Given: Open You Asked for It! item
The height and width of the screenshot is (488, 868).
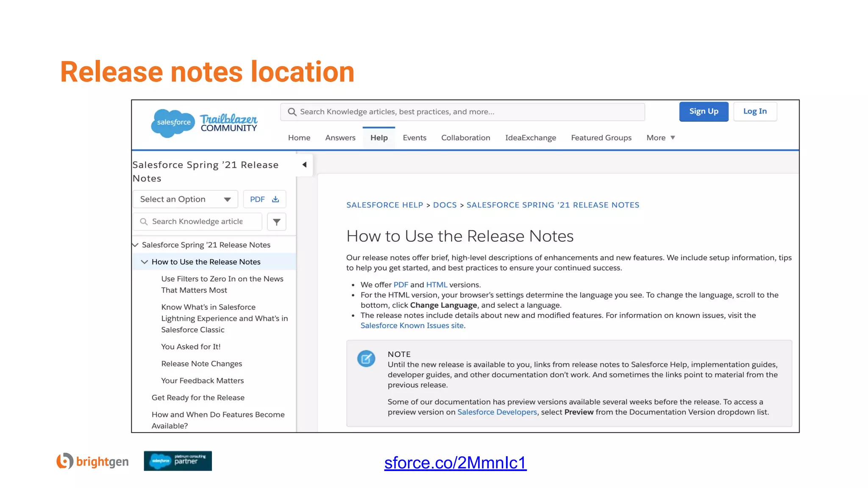Looking at the screenshot, I should coord(191,347).
